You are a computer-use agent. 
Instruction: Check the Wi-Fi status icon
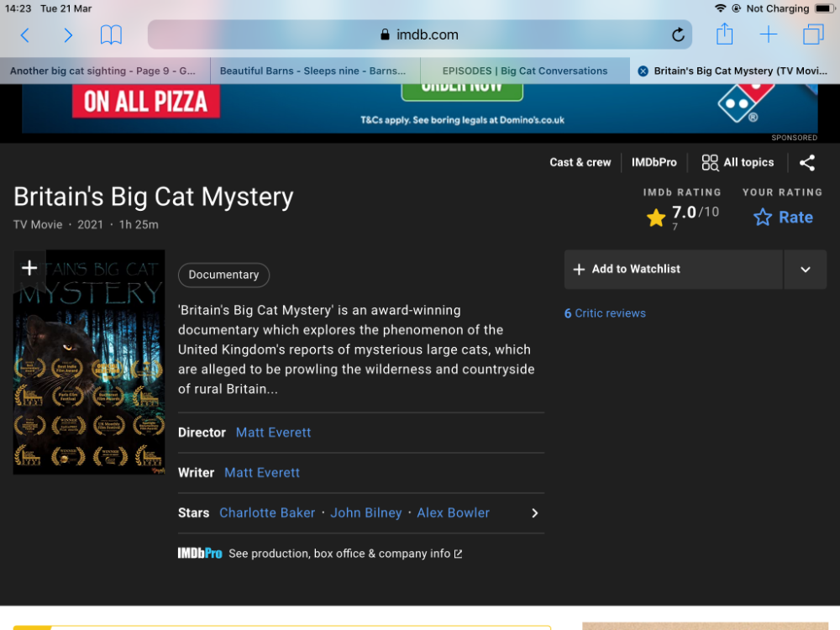[721, 8]
